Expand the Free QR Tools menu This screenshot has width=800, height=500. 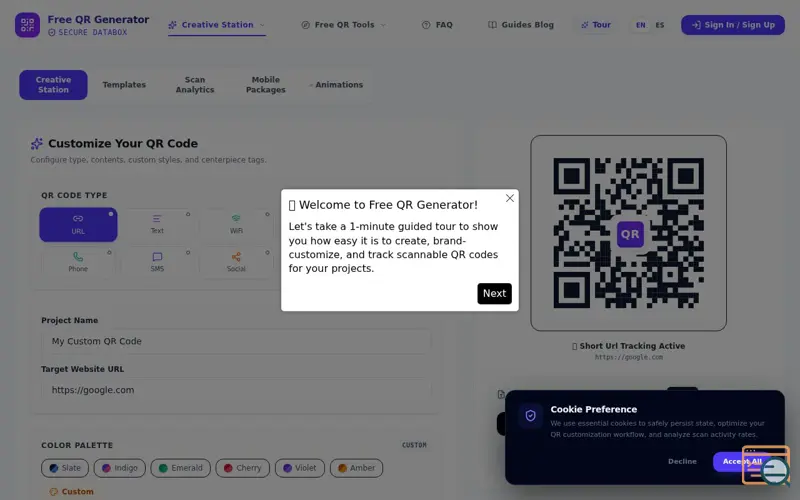pos(343,24)
